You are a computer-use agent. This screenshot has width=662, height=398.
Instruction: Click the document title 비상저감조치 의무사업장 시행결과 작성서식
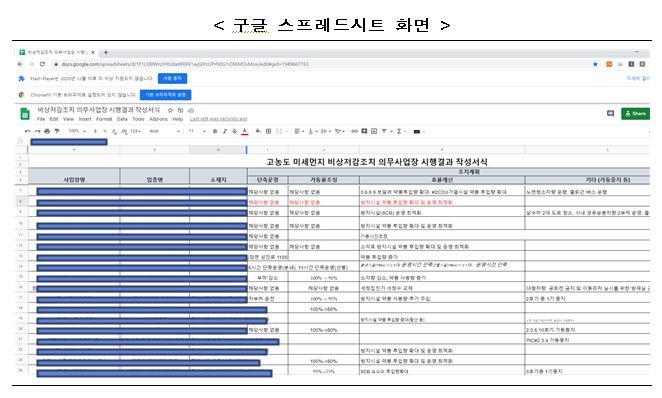click(x=99, y=110)
